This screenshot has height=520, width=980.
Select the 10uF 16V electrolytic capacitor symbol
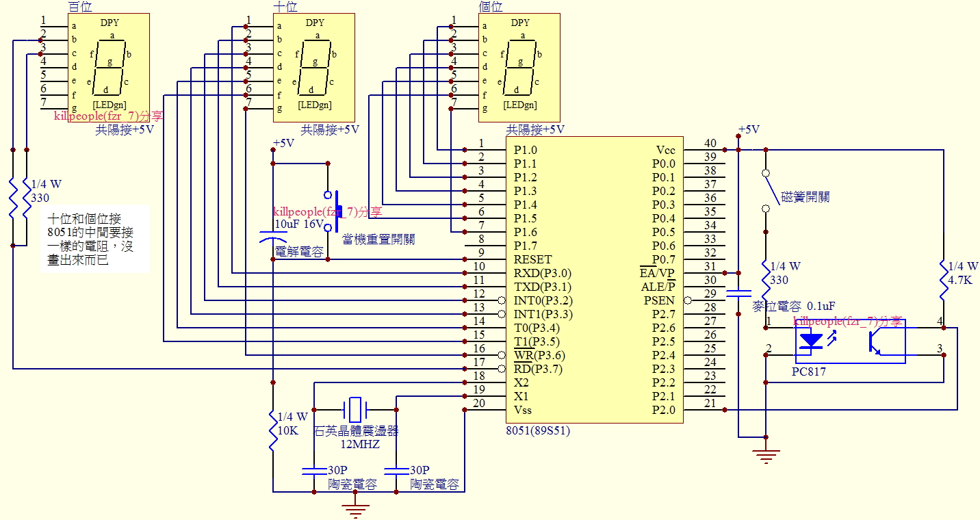coord(272,239)
